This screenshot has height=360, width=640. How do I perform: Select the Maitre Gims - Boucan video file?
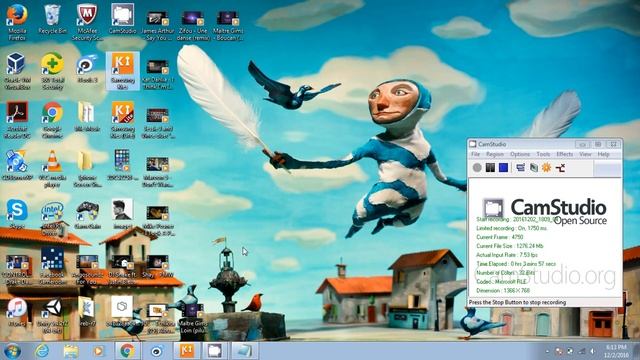pyautogui.click(x=228, y=25)
